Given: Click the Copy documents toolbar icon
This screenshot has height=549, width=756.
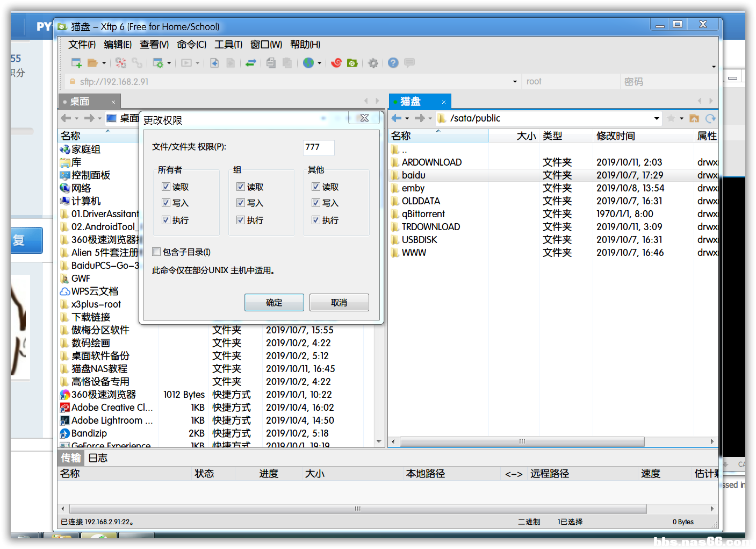Looking at the screenshot, I should (x=271, y=63).
